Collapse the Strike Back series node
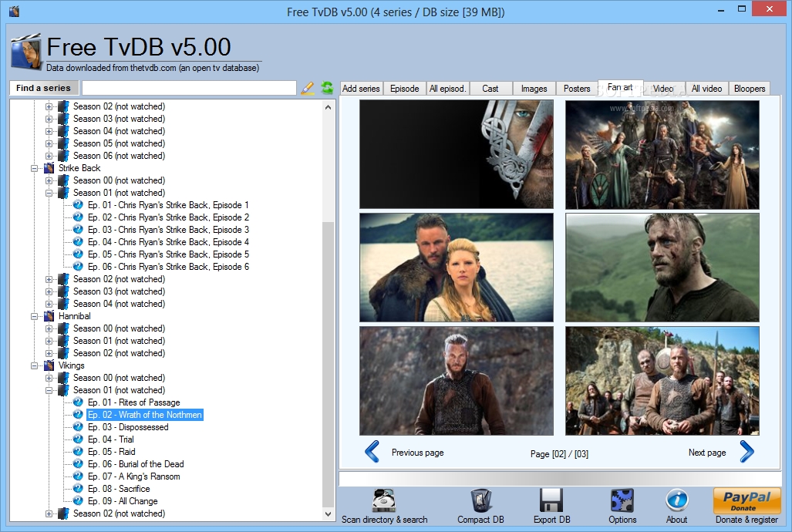 (35, 168)
